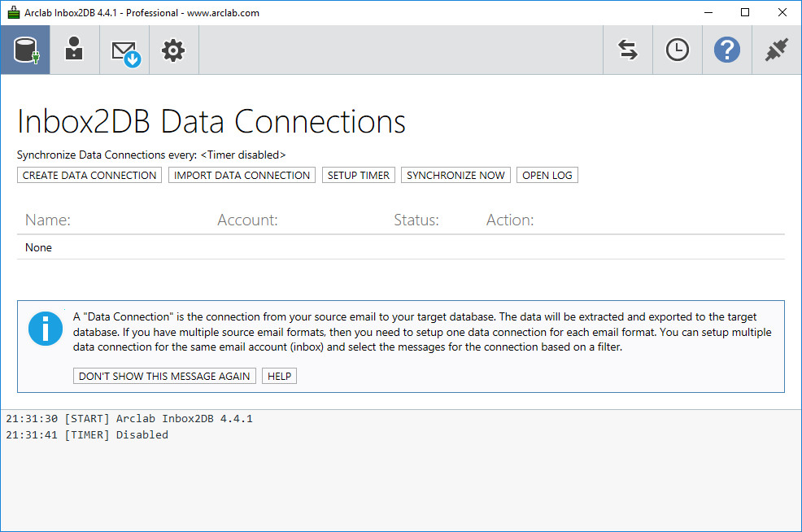802x532 pixels.
Task: Click the disconnect plug icon on the toolbar
Action: (776, 50)
